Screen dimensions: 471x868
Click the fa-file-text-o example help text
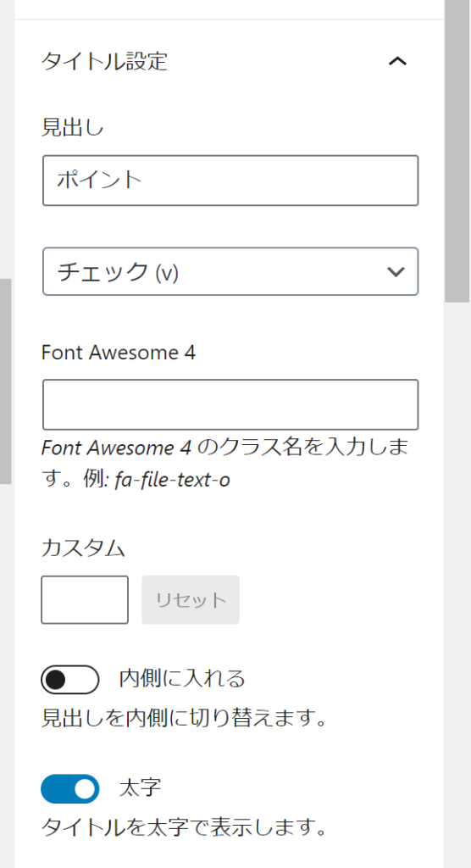click(x=172, y=480)
